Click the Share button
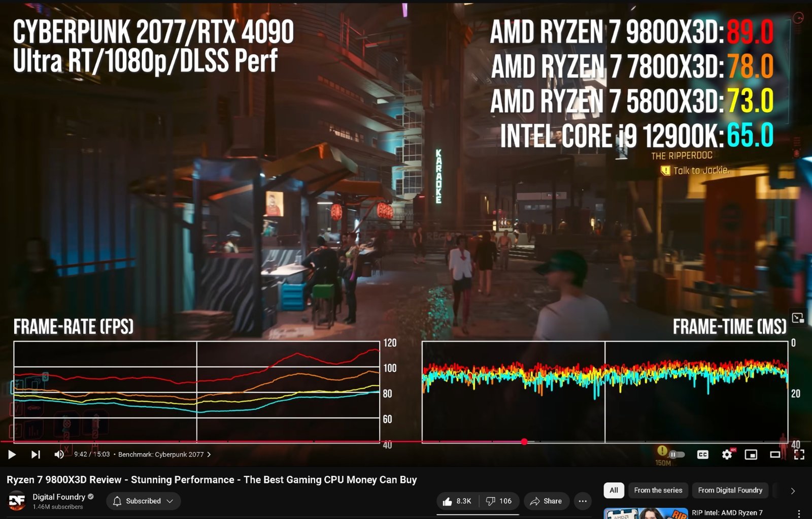812x519 pixels. (x=546, y=501)
